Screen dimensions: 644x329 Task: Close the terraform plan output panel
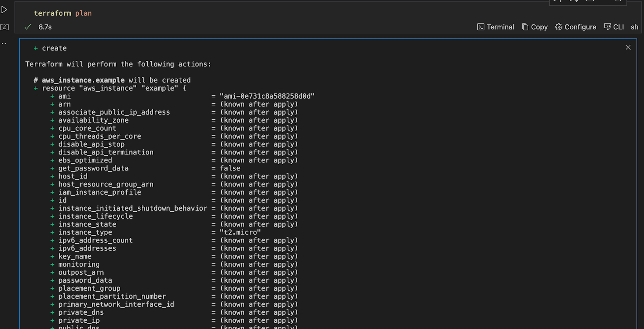pos(628,47)
